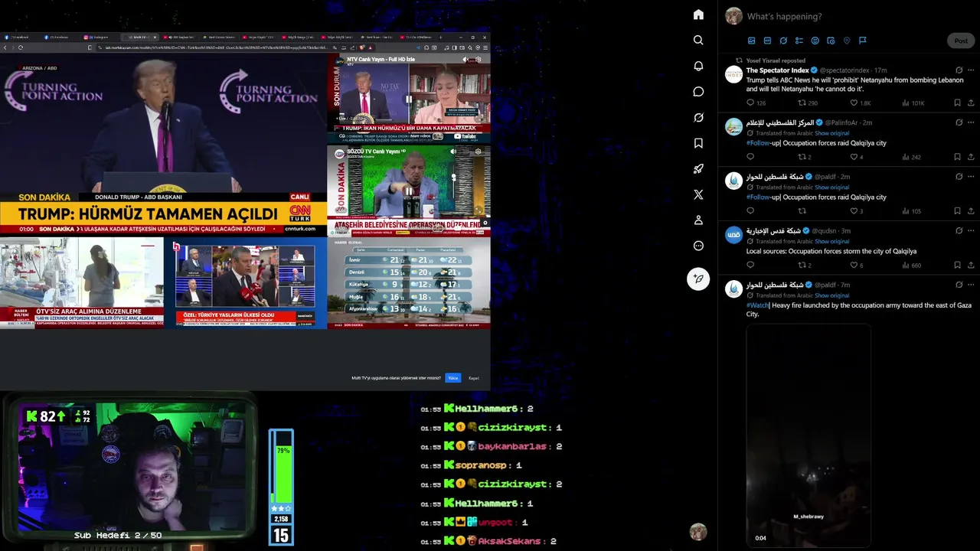Open emoji picker in the composer
This screenshot has height=551, width=980.
coord(815,41)
